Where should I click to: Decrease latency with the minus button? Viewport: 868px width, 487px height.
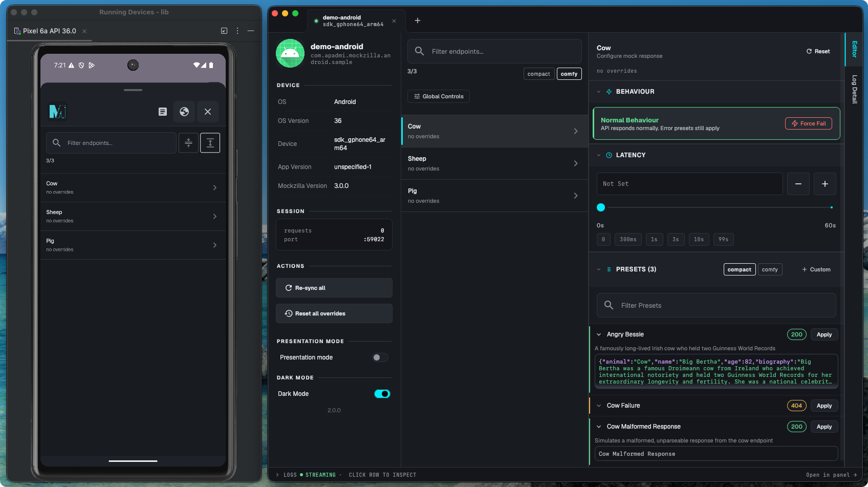pyautogui.click(x=798, y=184)
